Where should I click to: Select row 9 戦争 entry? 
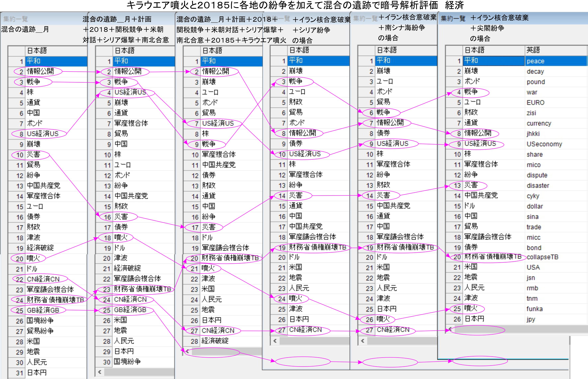[209, 144]
